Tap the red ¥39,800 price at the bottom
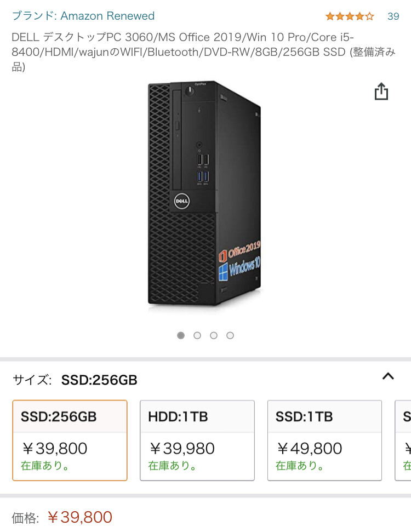Screen dimensions: 411x532 [80, 517]
